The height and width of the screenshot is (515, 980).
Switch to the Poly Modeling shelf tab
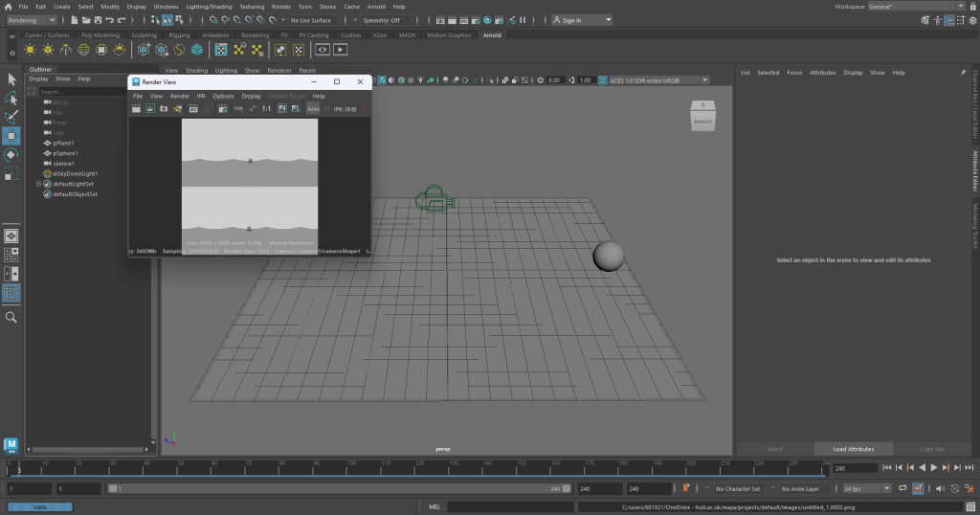100,35
